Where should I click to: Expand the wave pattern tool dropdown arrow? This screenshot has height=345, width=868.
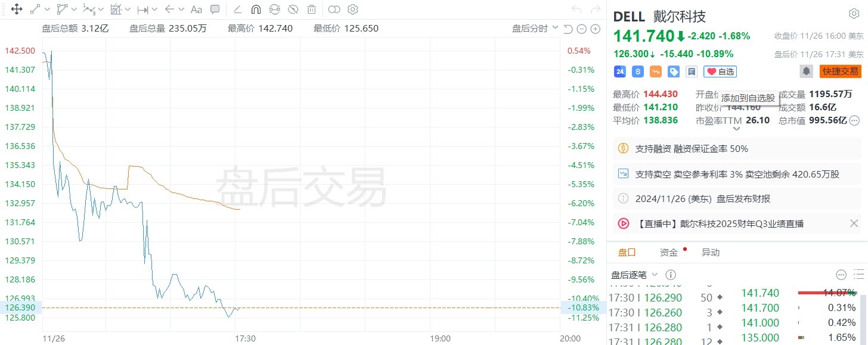point(100,10)
